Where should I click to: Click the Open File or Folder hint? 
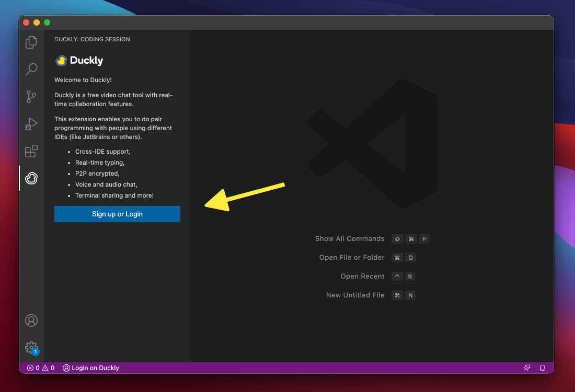(352, 258)
